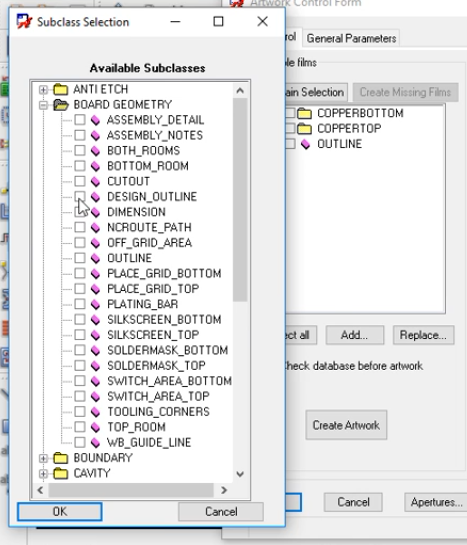Click the pink diamond icon beside CUTOUT
This screenshot has width=467, height=545.
[95, 181]
